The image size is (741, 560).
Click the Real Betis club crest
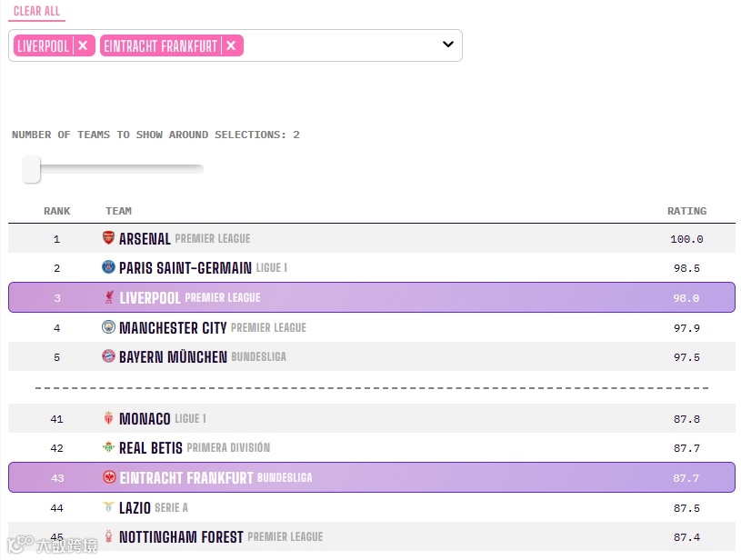109,447
